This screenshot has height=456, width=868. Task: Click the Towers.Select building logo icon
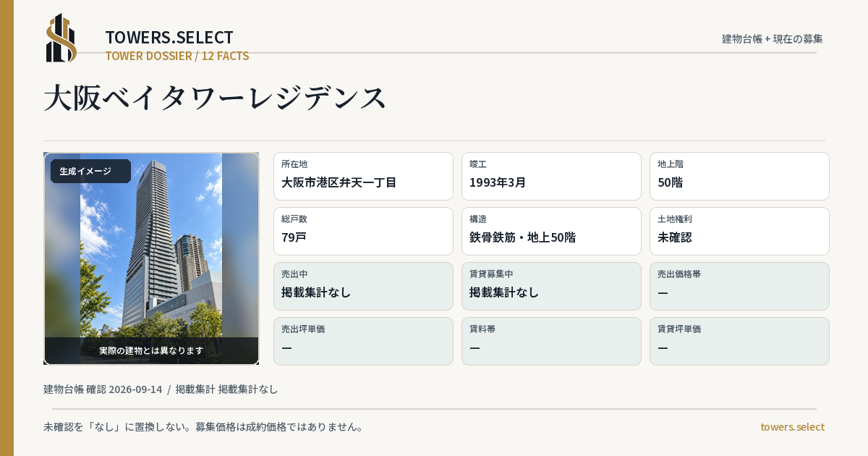click(x=61, y=38)
